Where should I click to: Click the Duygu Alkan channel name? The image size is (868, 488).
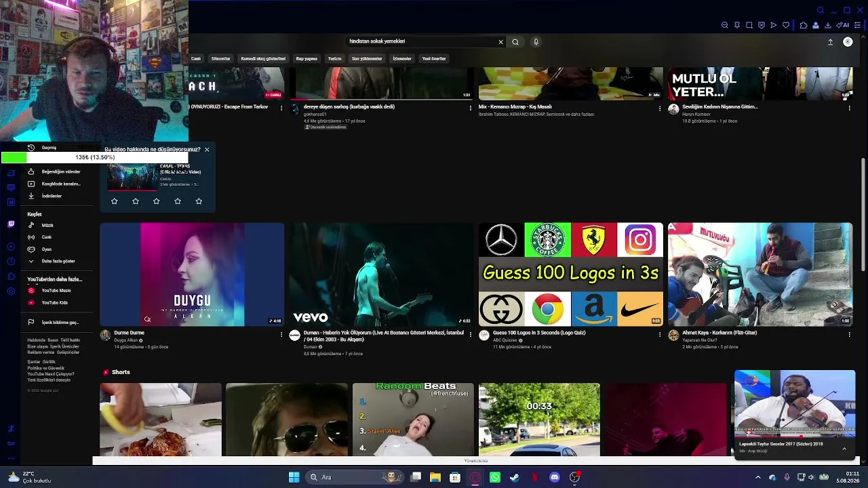click(x=125, y=340)
